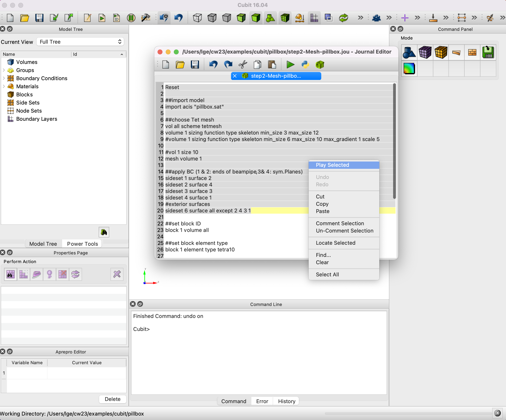Image resolution: width=506 pixels, height=420 pixels.
Task: Click the Python script icon in Journal Editor
Action: click(x=305, y=65)
